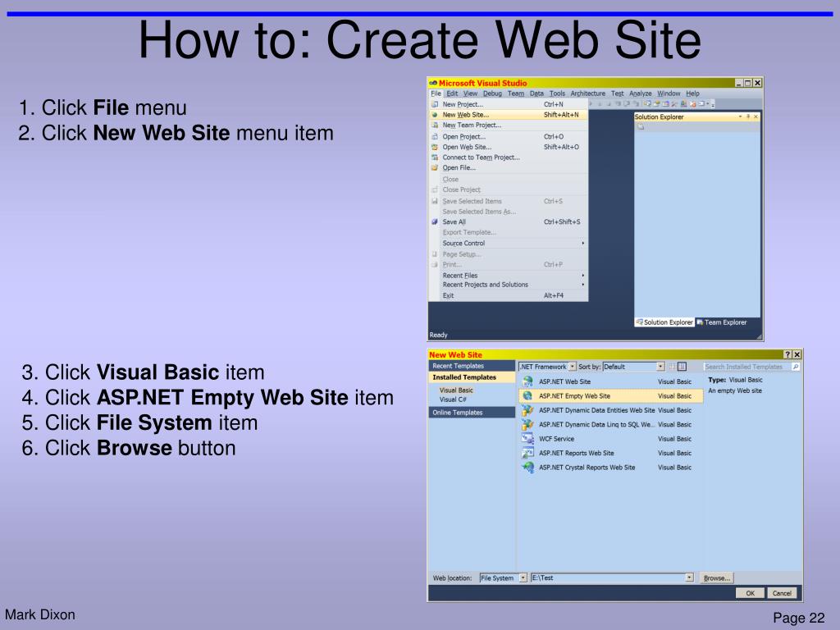Open the toolbar overflow options arrow
The height and width of the screenshot is (630, 840).
pos(713,104)
